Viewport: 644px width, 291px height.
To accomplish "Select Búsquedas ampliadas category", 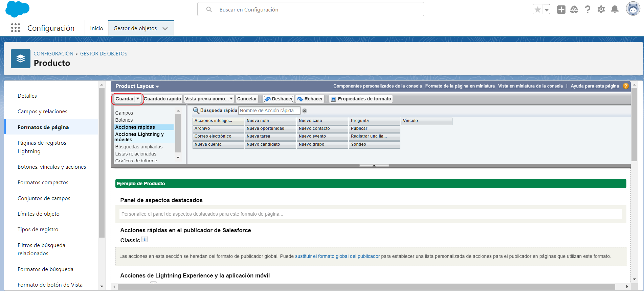I will pos(139,147).
